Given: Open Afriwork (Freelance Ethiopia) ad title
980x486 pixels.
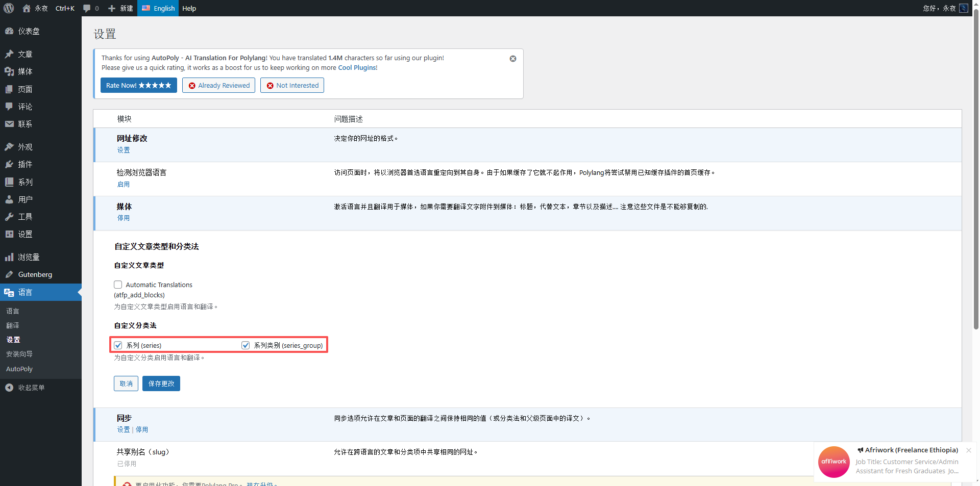Looking at the screenshot, I should (x=911, y=450).
